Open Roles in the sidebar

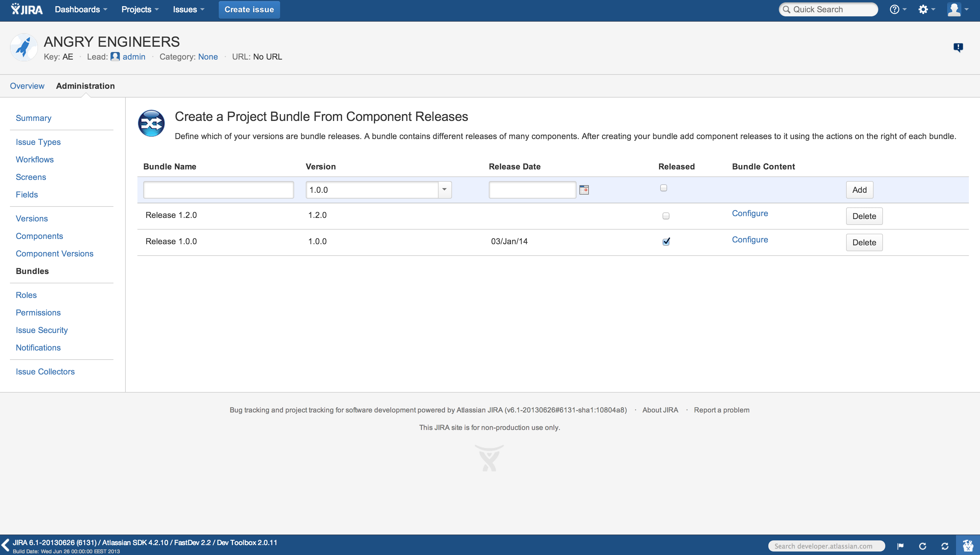26,295
